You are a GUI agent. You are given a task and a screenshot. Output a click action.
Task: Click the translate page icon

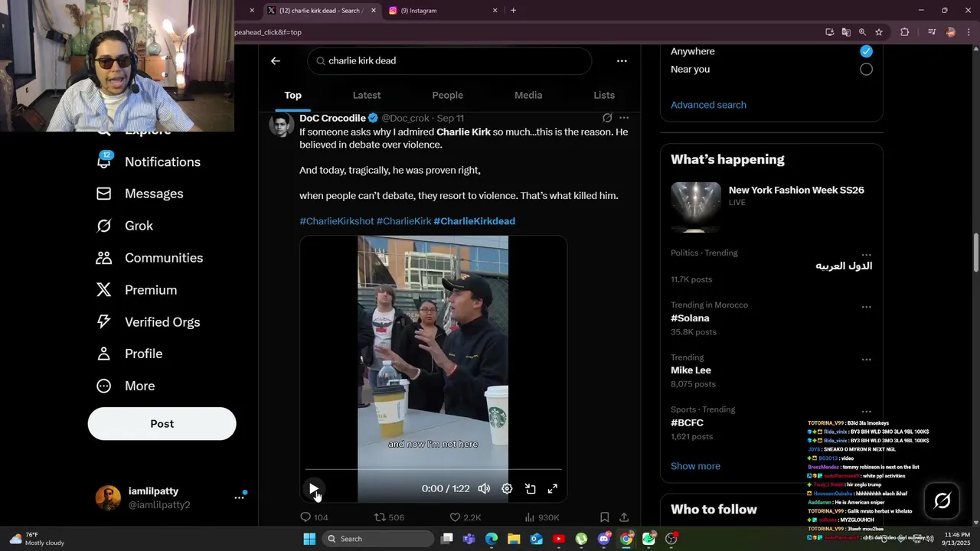click(x=846, y=32)
